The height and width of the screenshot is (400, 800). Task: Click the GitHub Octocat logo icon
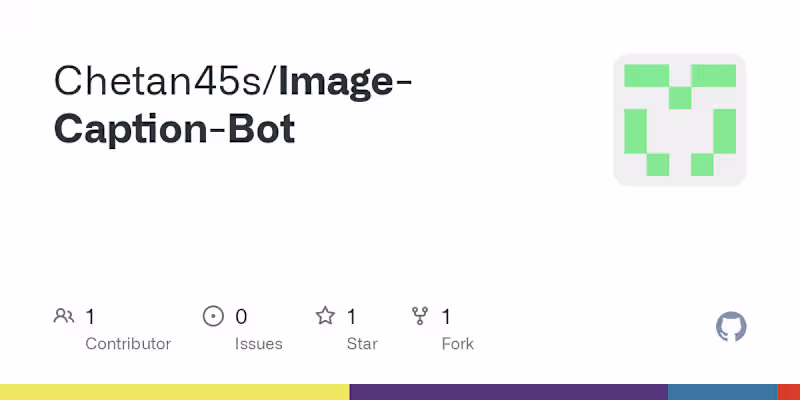click(x=731, y=327)
